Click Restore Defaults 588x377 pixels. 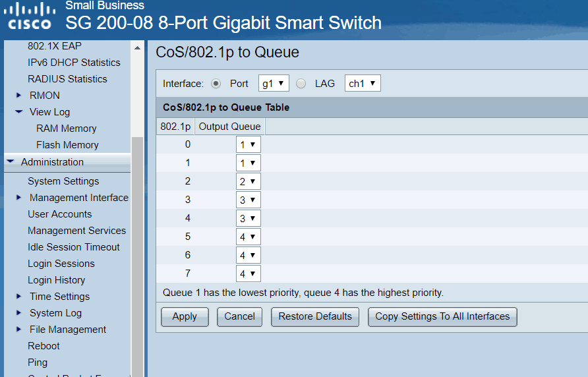(x=315, y=317)
